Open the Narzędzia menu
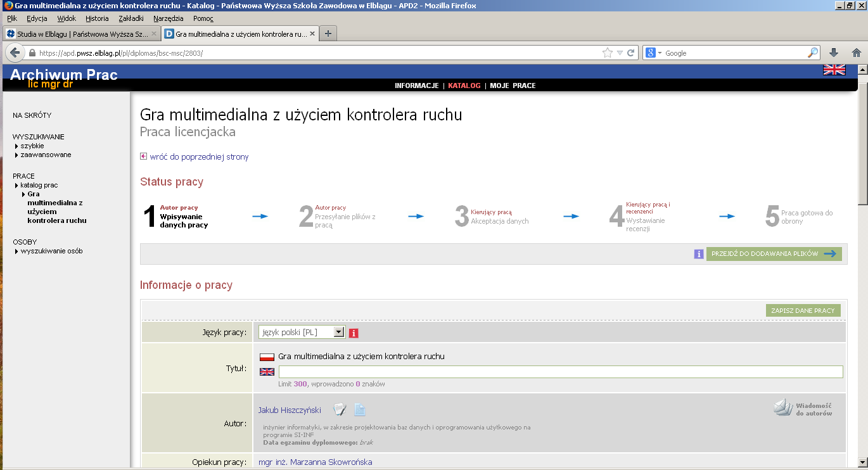868x470 pixels. [x=169, y=18]
